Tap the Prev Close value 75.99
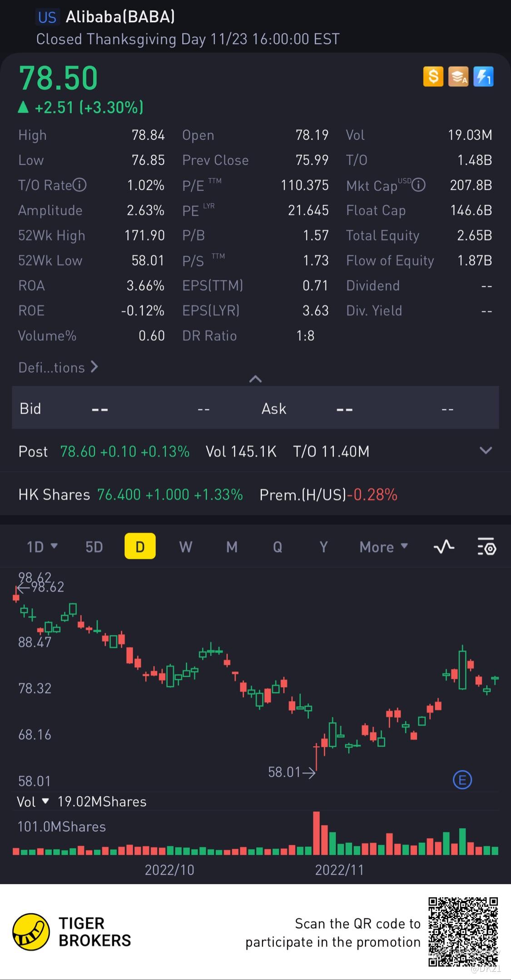The width and height of the screenshot is (511, 980). [312, 160]
